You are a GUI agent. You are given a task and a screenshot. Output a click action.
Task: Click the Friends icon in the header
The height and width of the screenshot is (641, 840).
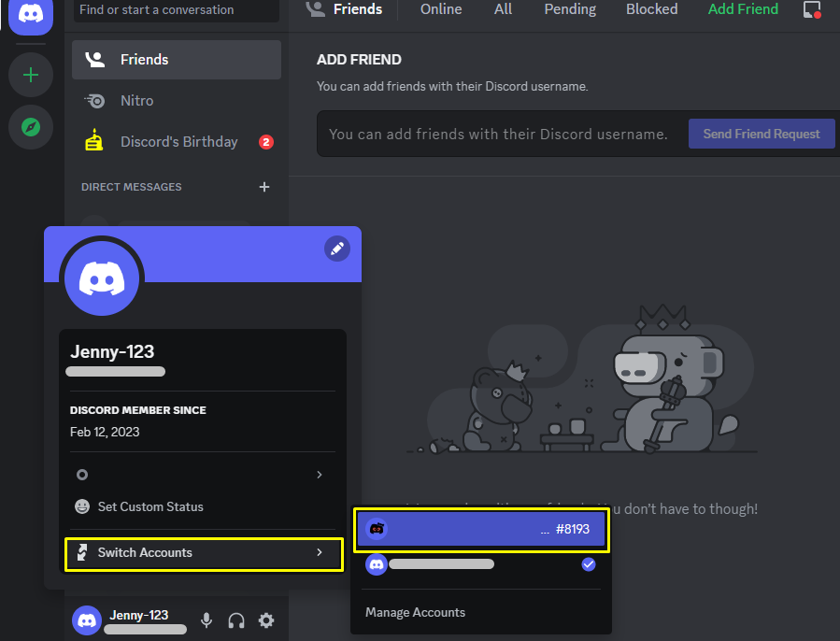pos(315,8)
